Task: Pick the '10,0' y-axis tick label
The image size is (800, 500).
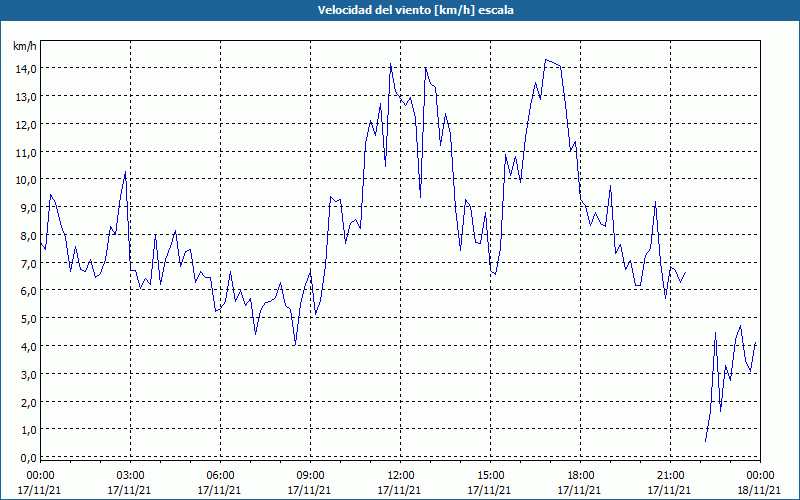Action: (x=24, y=180)
